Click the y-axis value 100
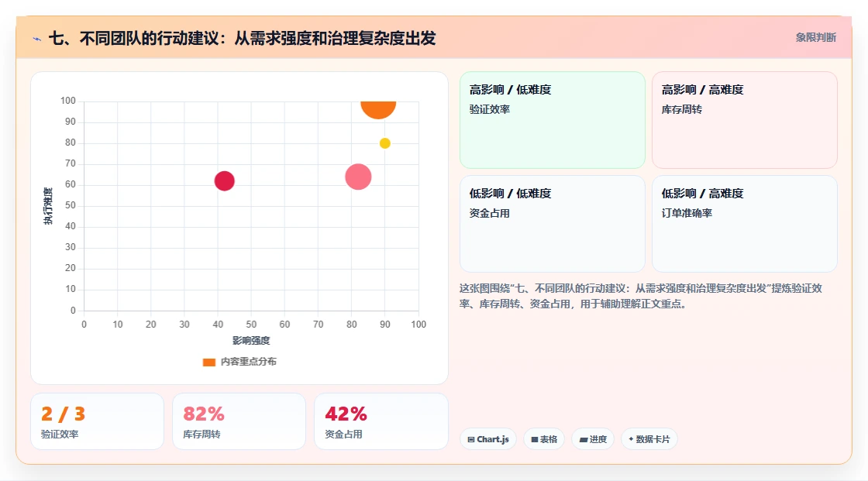This screenshot has width=868, height=481. click(68, 101)
